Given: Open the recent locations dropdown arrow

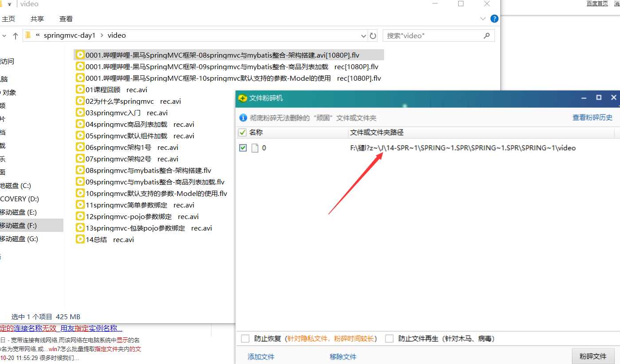Looking at the screenshot, I should tap(4, 35).
